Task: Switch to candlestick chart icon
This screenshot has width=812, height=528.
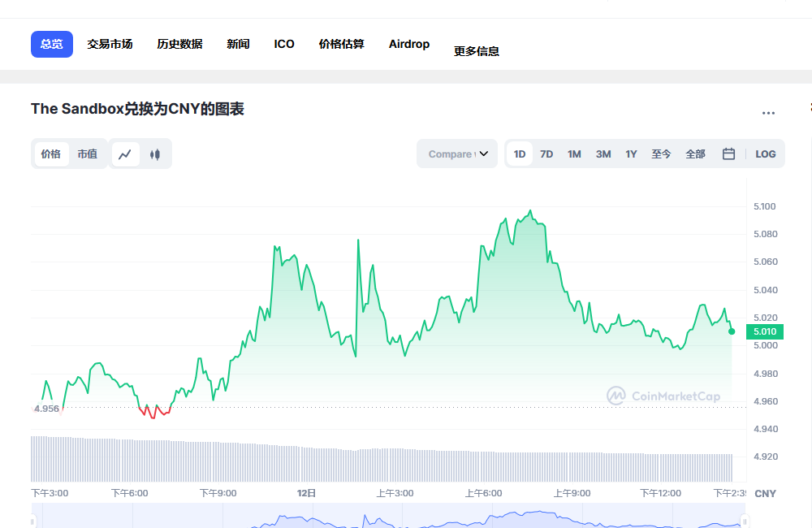Action: click(x=155, y=154)
